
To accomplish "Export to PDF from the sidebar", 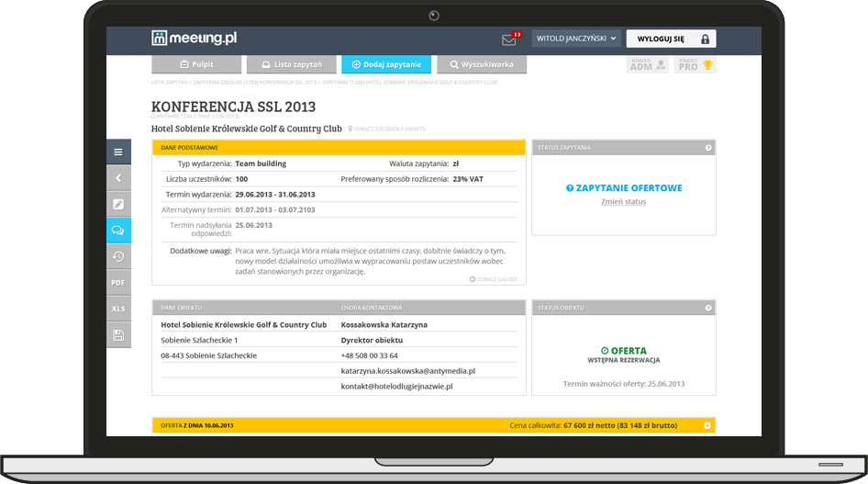I will tap(118, 283).
